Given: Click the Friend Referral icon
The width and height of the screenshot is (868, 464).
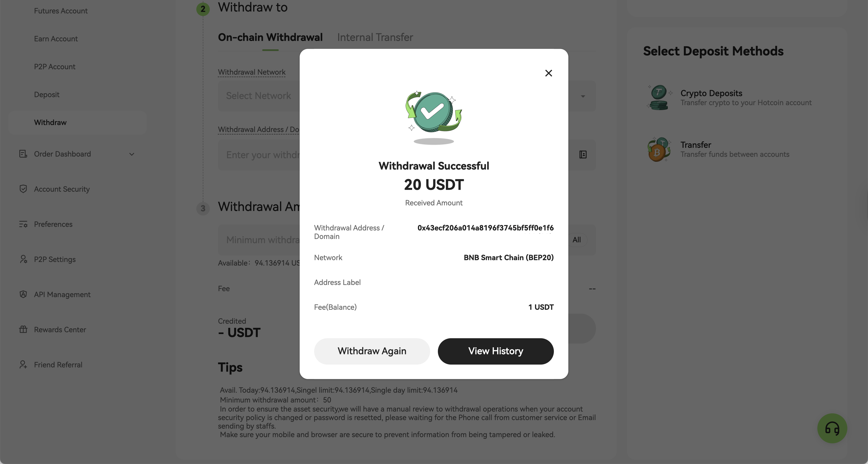Looking at the screenshot, I should coord(23,365).
